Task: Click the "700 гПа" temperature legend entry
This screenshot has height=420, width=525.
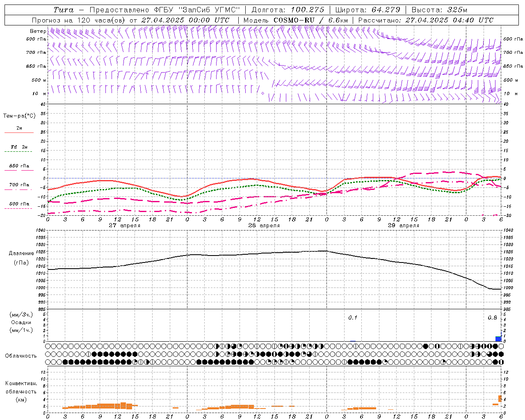Action: pos(19,185)
